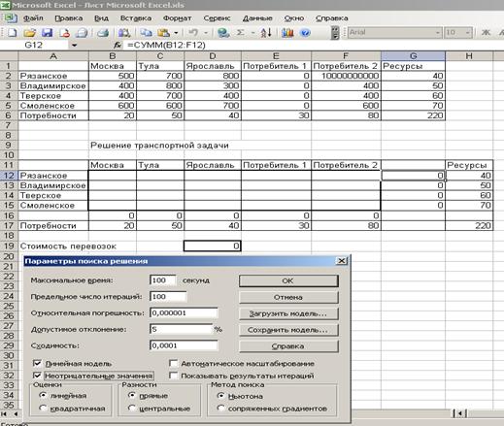This screenshot has width=504, height=426.
Task: Sort ascending with the A-Z icon
Action: (266, 32)
